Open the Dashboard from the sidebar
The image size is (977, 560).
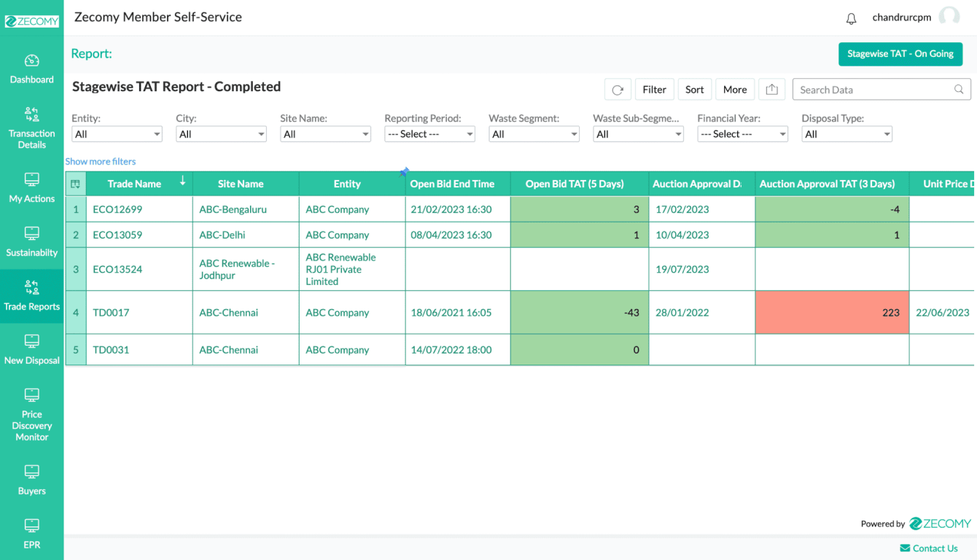pos(31,69)
